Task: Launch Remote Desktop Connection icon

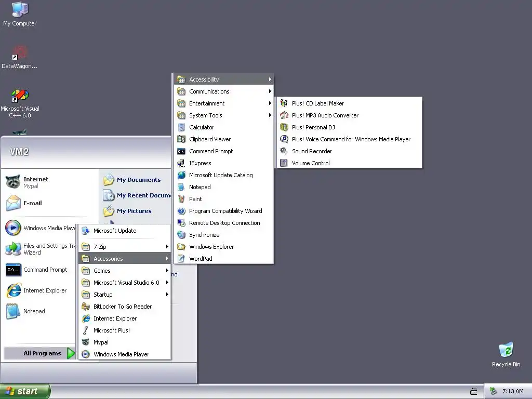Action: coord(181,222)
